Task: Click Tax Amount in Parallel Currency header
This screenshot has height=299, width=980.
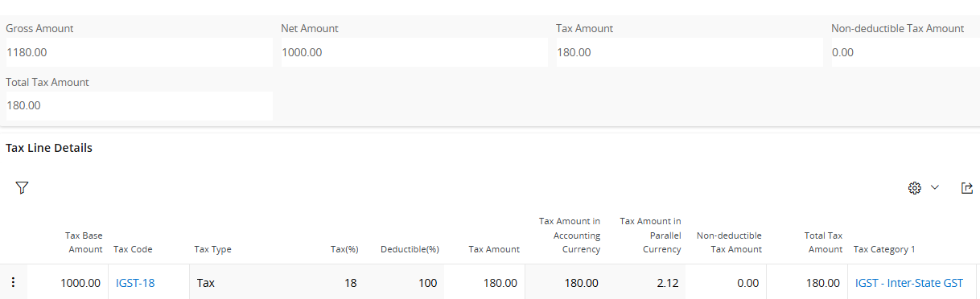Action: pyautogui.click(x=650, y=236)
